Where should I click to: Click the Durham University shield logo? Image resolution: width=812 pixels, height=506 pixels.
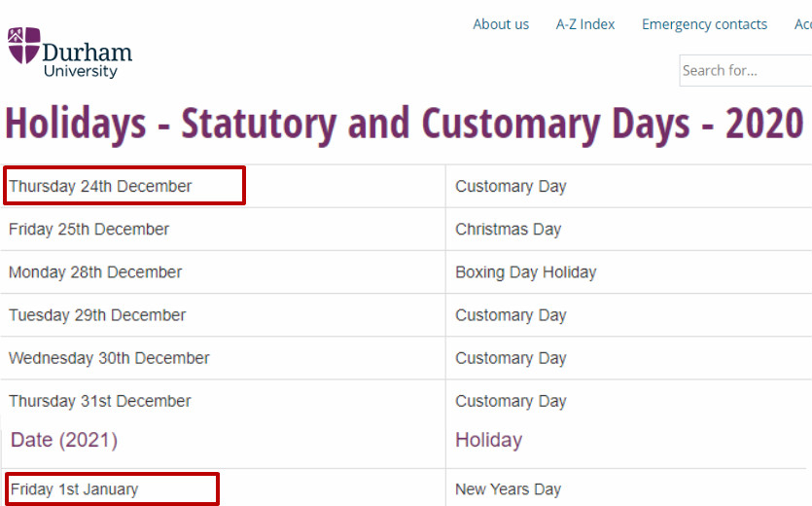pos(23,45)
